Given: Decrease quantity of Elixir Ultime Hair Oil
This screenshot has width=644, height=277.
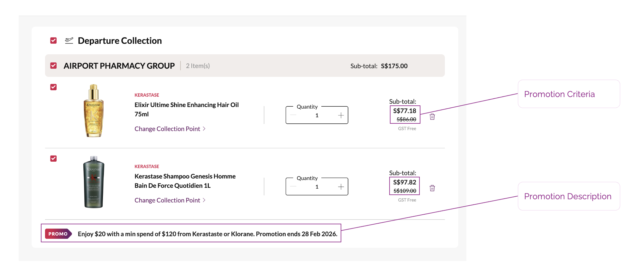Looking at the screenshot, I should pos(293,115).
